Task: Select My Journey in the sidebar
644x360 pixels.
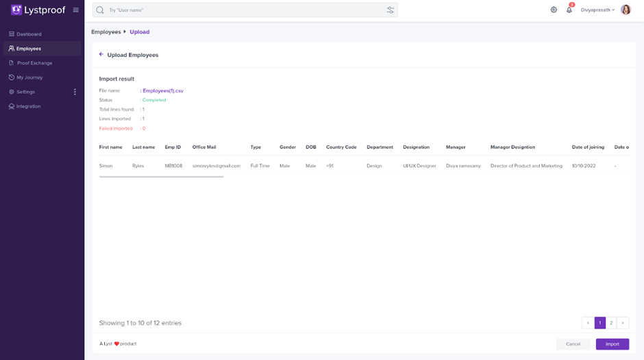Action: click(x=29, y=77)
